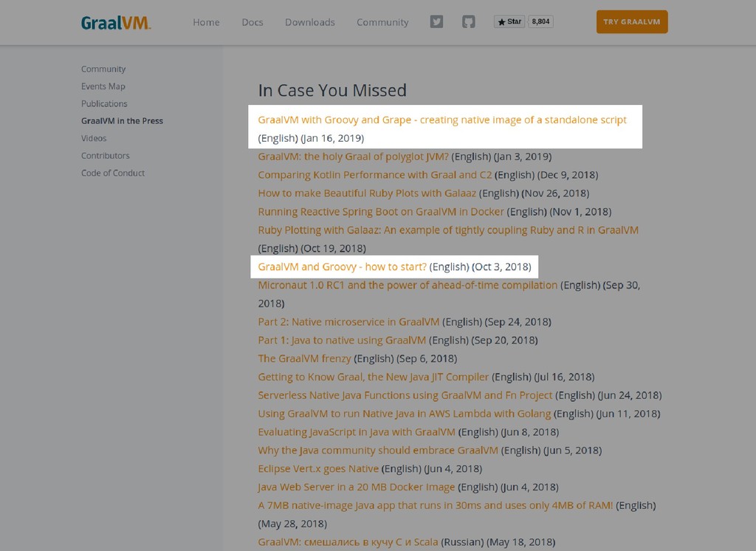Open 'Comparing Kotlin Performance with Graal and C2'
Screen dimensions: 756x551
(374, 174)
